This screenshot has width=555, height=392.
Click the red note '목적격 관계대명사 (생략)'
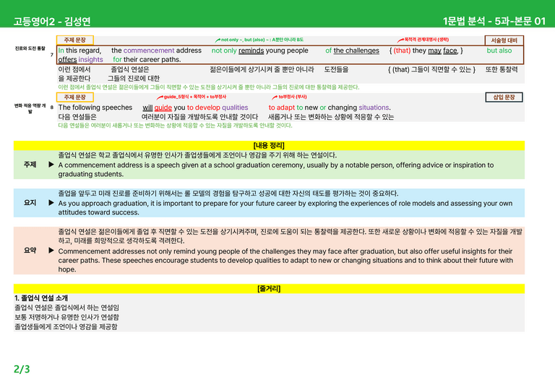click(423, 40)
